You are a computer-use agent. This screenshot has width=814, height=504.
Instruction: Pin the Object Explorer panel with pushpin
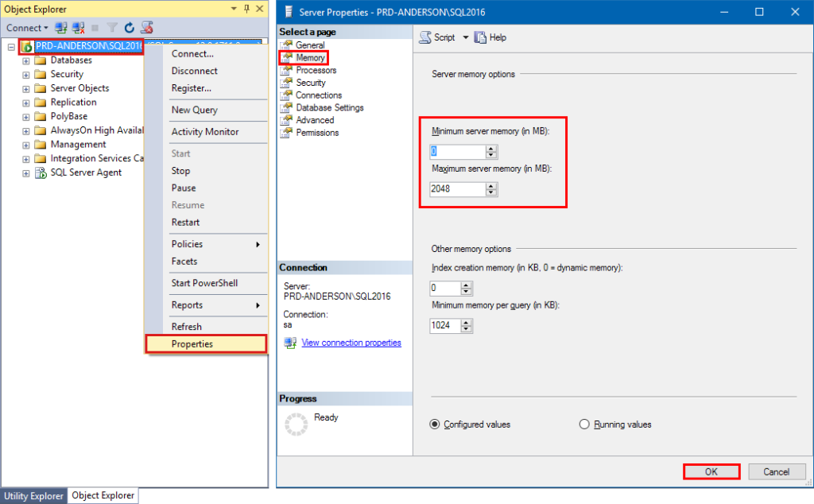click(x=247, y=9)
